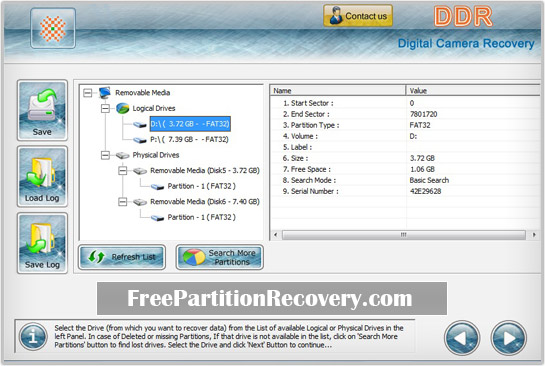Click Search More Partitions button
545x366 pixels.
219,257
